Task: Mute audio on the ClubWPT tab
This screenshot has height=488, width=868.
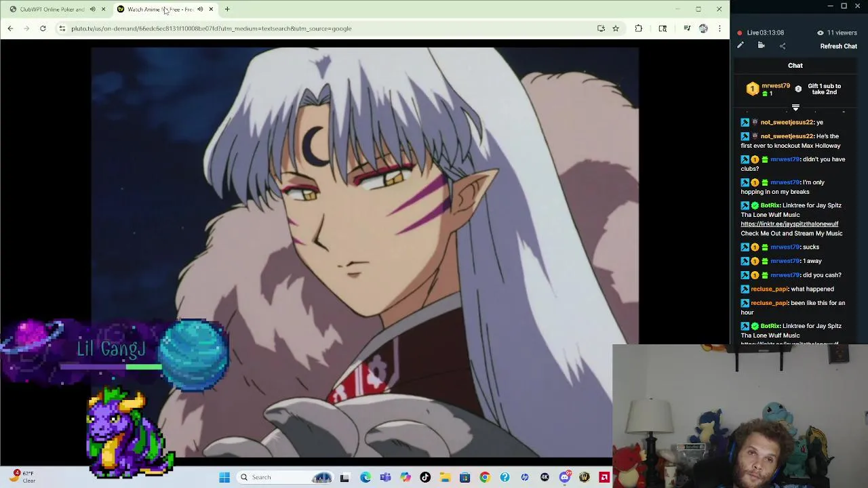Action: pos(93,9)
